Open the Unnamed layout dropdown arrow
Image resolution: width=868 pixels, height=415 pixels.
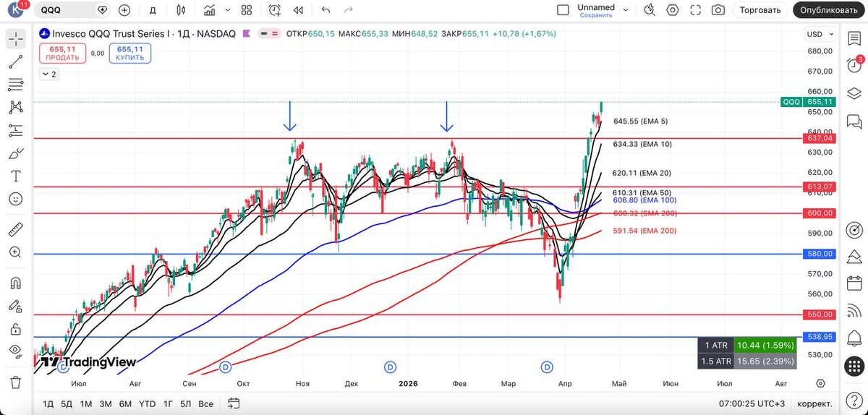[x=626, y=10]
